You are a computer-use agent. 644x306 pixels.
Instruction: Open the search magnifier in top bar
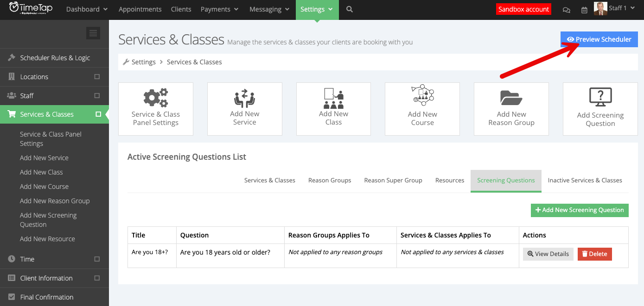(x=350, y=9)
